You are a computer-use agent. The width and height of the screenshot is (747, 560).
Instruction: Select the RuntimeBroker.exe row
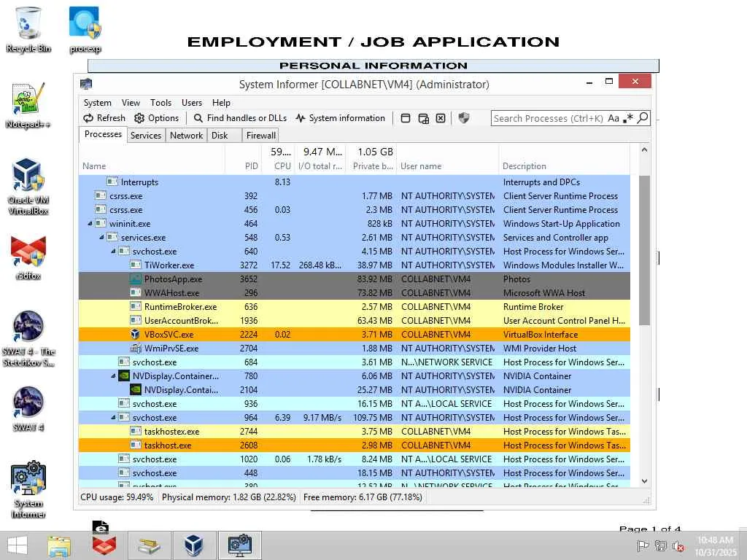355,307
